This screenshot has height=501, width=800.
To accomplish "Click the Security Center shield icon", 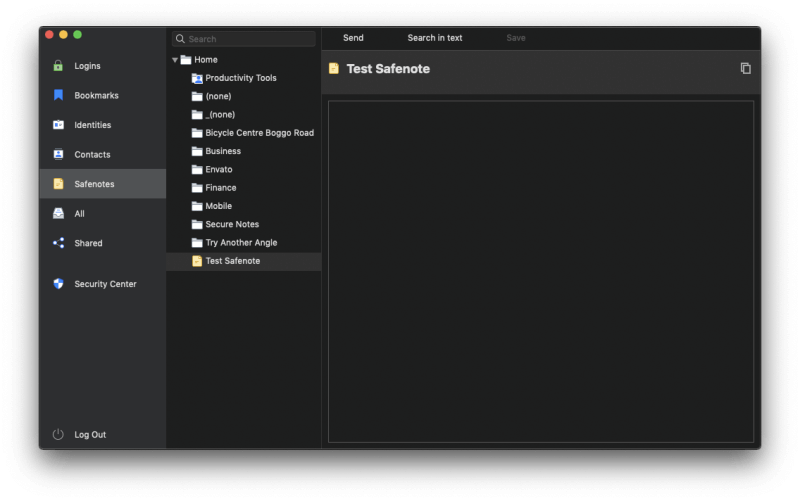I will tap(58, 284).
